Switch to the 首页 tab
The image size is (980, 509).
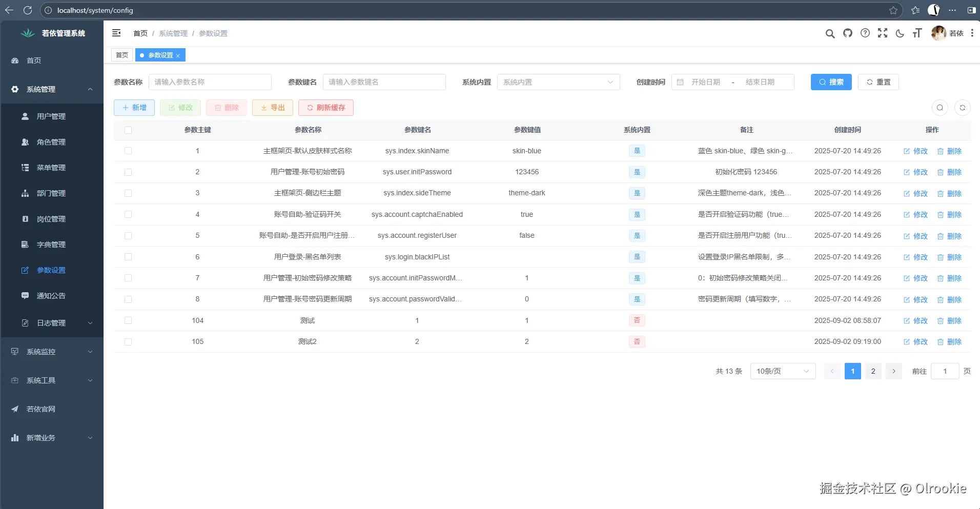(x=122, y=55)
